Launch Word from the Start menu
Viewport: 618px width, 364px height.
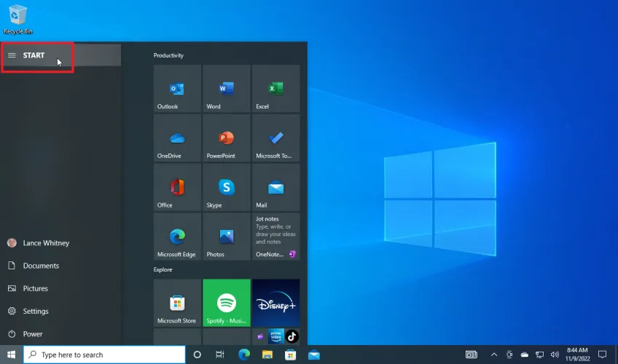[227, 89]
